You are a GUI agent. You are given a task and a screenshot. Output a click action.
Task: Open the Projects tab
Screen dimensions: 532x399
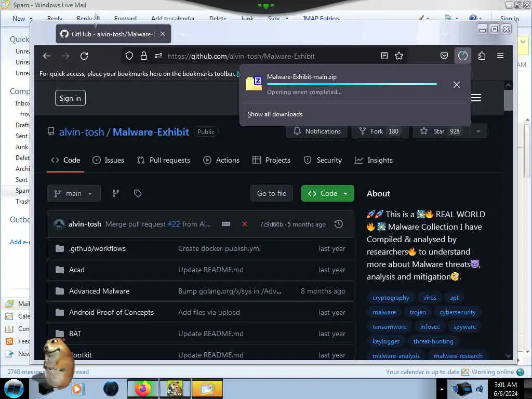pyautogui.click(x=271, y=160)
